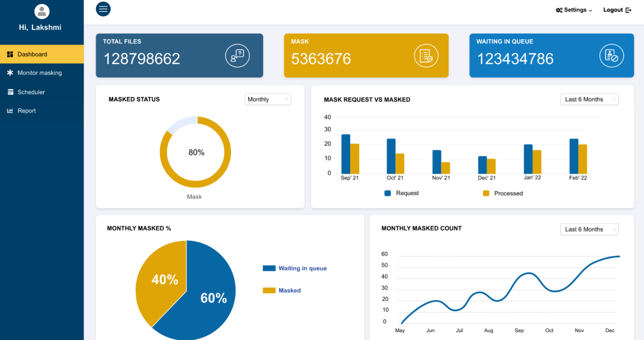Click the Settings gear icon
The width and height of the screenshot is (644, 340).
(559, 10)
